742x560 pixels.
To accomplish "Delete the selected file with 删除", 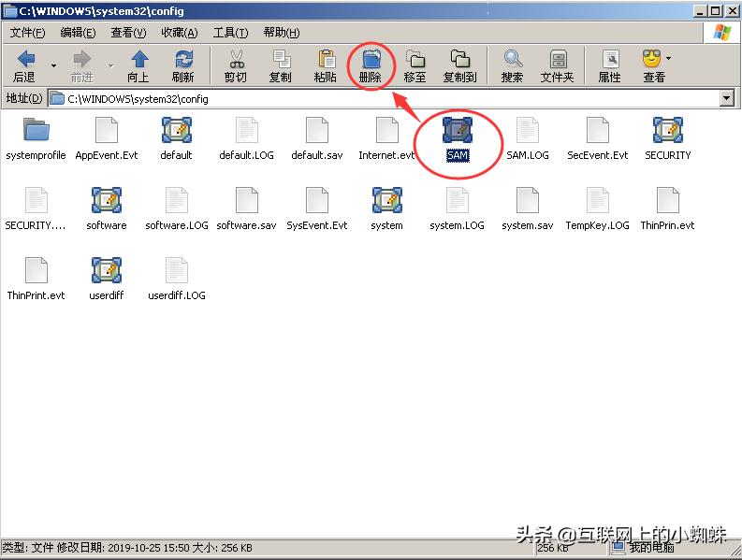I will (371, 66).
